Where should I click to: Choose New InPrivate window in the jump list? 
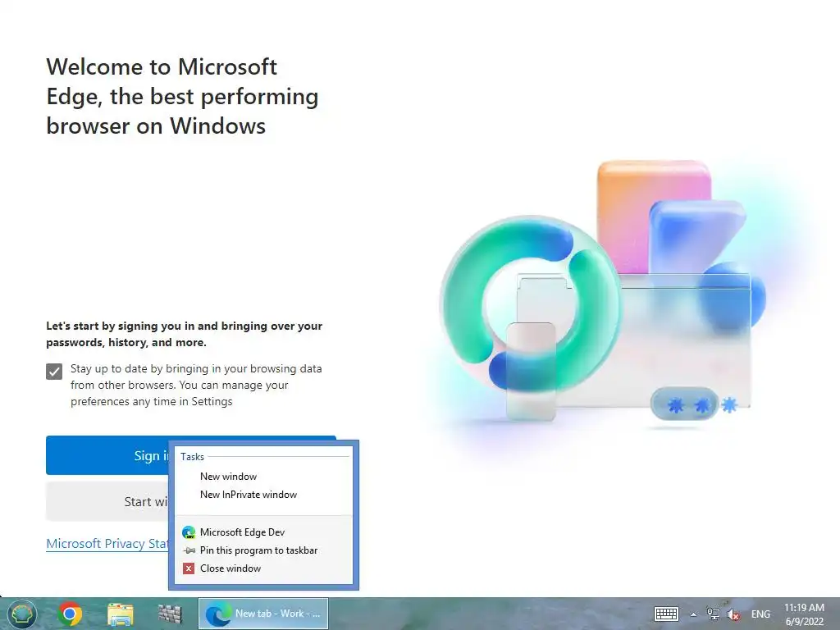point(263,495)
